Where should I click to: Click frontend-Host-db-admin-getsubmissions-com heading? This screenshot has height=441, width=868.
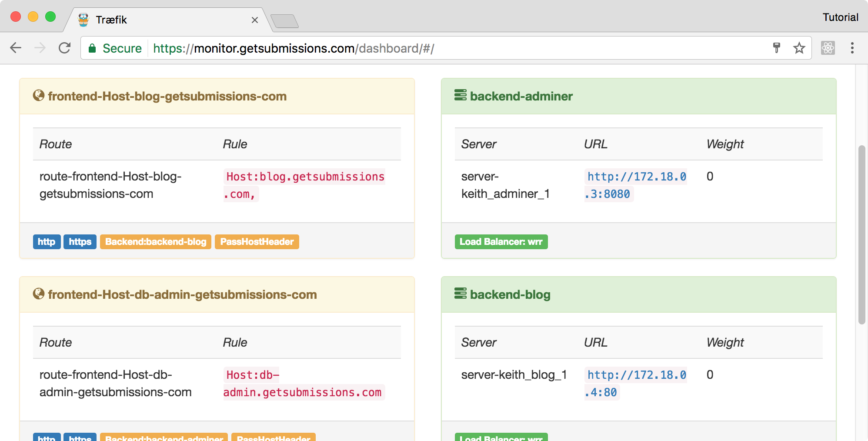tap(183, 294)
